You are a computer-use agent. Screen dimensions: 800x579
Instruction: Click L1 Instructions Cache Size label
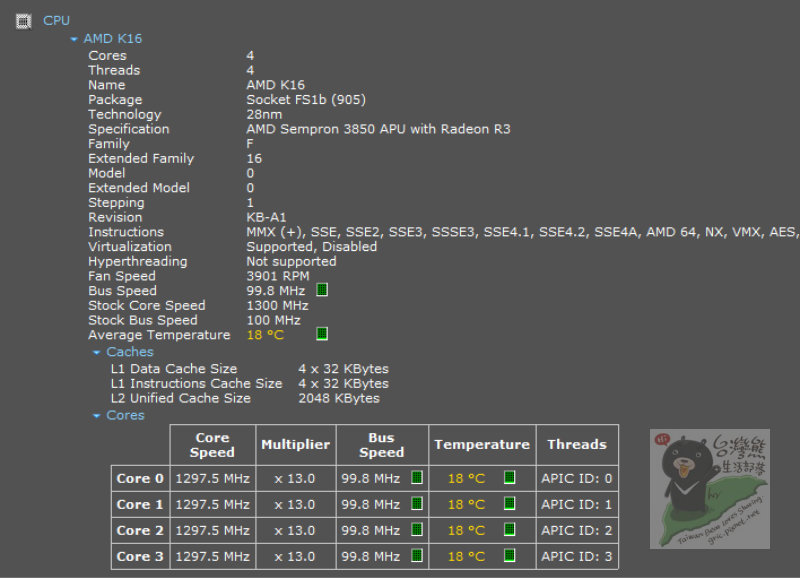(x=196, y=384)
